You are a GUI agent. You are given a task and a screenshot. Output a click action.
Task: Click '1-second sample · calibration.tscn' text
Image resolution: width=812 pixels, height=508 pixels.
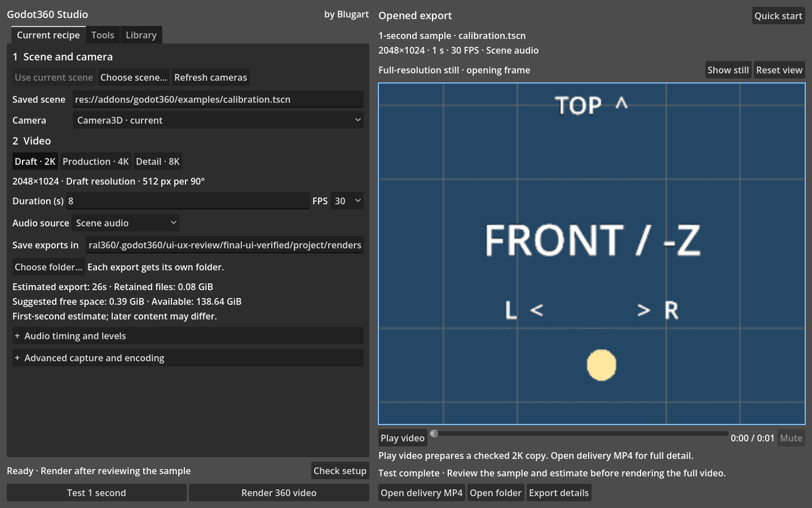tap(452, 36)
